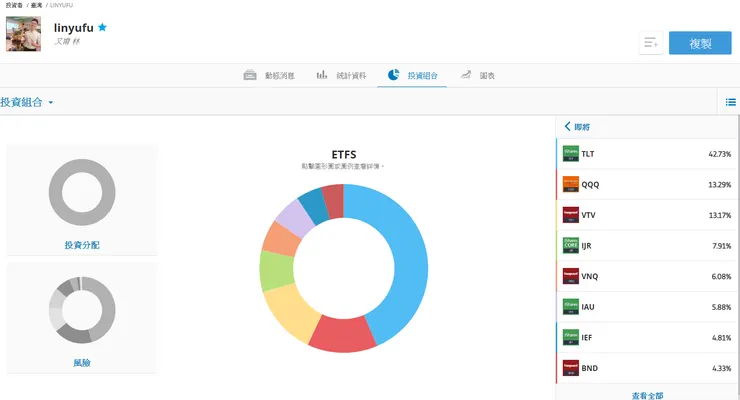The image size is (740, 400).
Task: Click the BND Vanguard logo
Action: coord(571,368)
